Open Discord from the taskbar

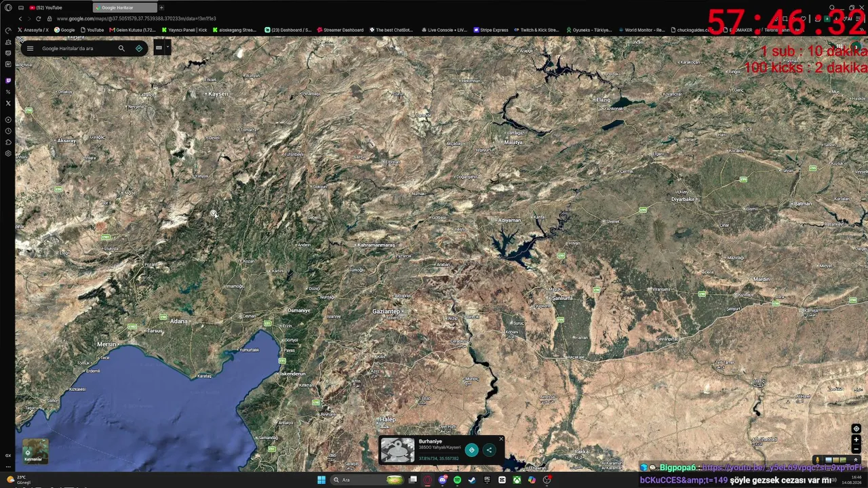click(442, 480)
